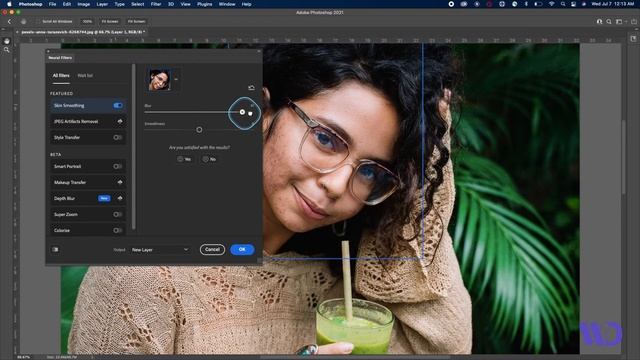This screenshot has height=360, width=640.
Task: Open the Filter menu
Action: tap(156, 4)
